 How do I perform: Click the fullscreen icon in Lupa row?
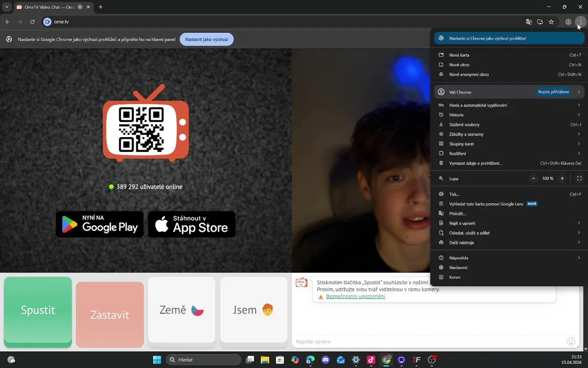pos(579,178)
